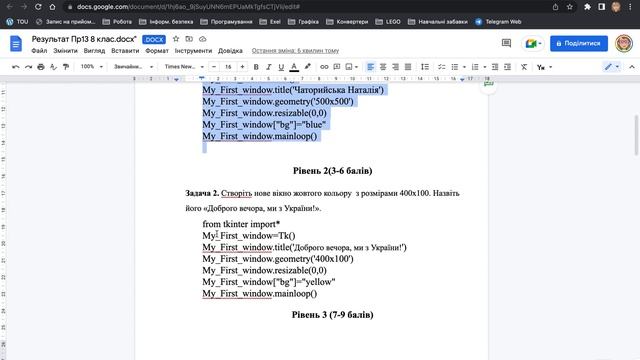Viewport: 640px width, 360px height.
Task: Collapse the menus with chevron
Action: [632, 67]
